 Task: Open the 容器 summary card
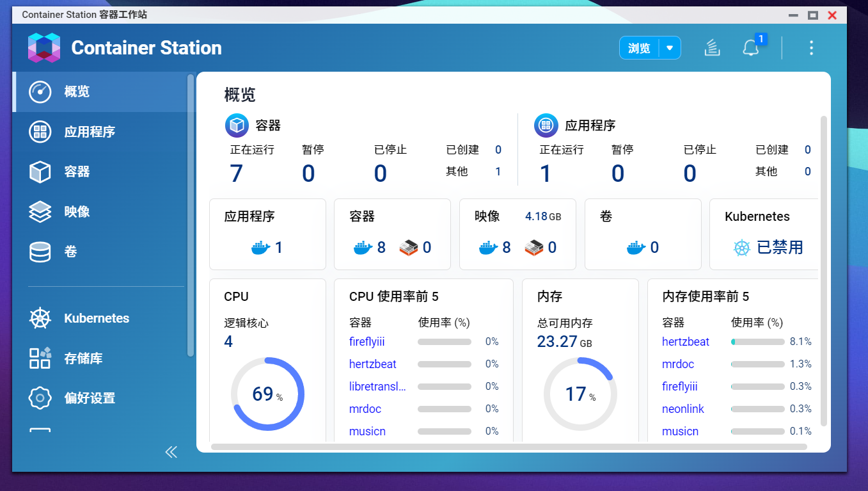click(x=393, y=234)
